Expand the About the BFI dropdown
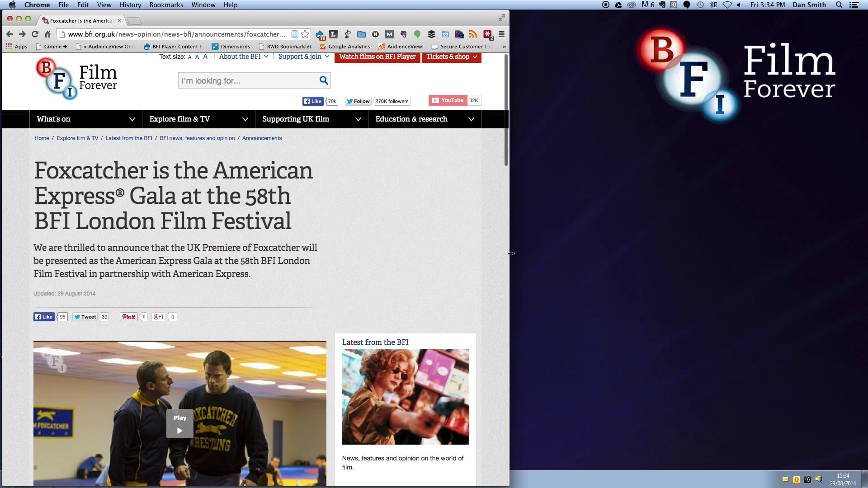Screen dimensions: 868x488 coord(244,56)
